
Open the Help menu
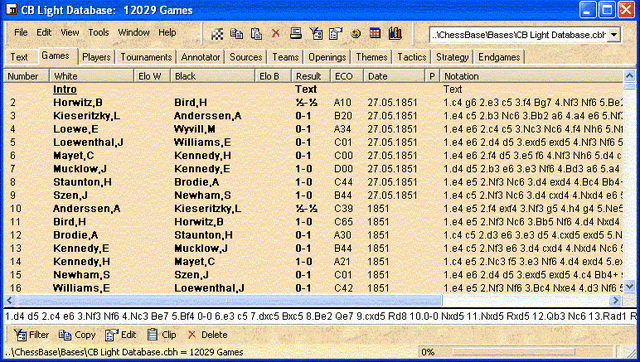click(x=167, y=32)
